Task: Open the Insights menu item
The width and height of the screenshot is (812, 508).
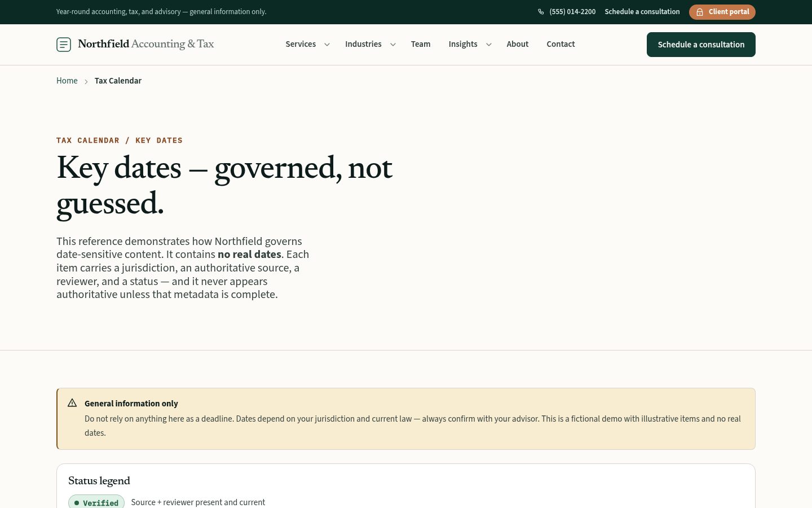Action: pyautogui.click(x=463, y=44)
